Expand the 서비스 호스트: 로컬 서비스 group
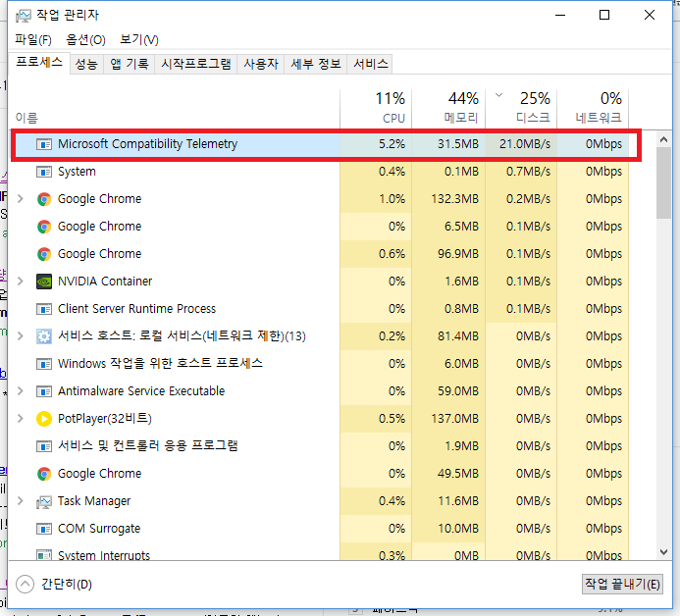 pyautogui.click(x=20, y=336)
